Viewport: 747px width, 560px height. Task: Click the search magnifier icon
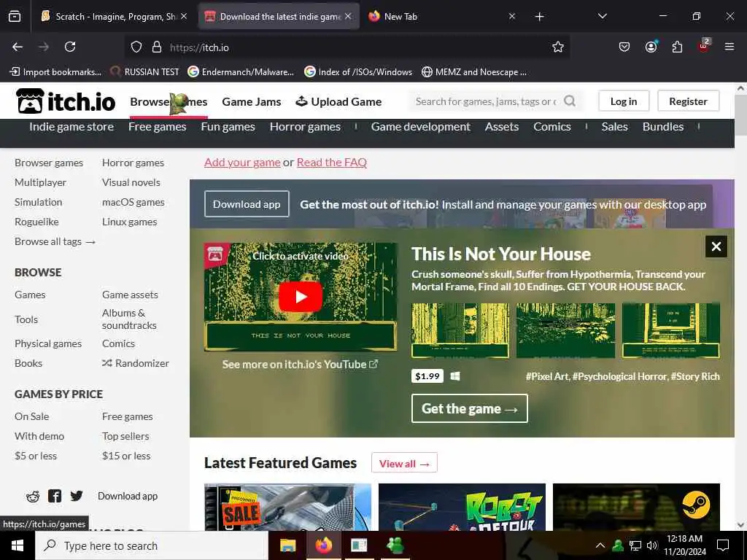(570, 101)
